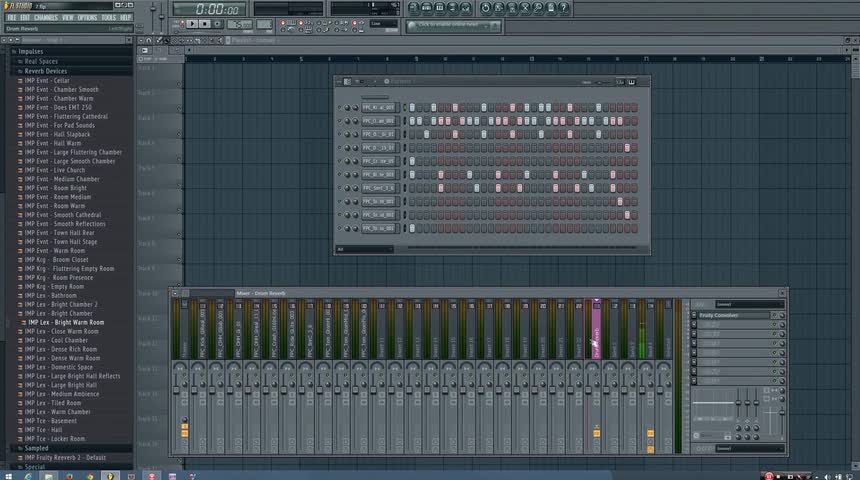Screen dimensions: 860x480
Task: Select the IMP Evnt - Cellar impulse
Action: [x=47, y=81]
